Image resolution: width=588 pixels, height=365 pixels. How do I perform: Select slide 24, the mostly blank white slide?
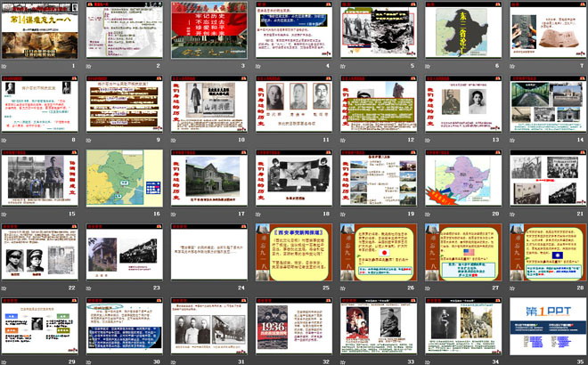click(x=209, y=252)
